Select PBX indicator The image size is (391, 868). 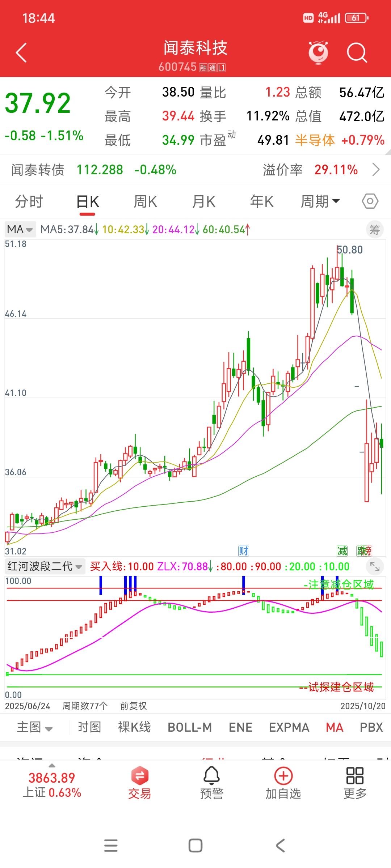[x=371, y=727]
